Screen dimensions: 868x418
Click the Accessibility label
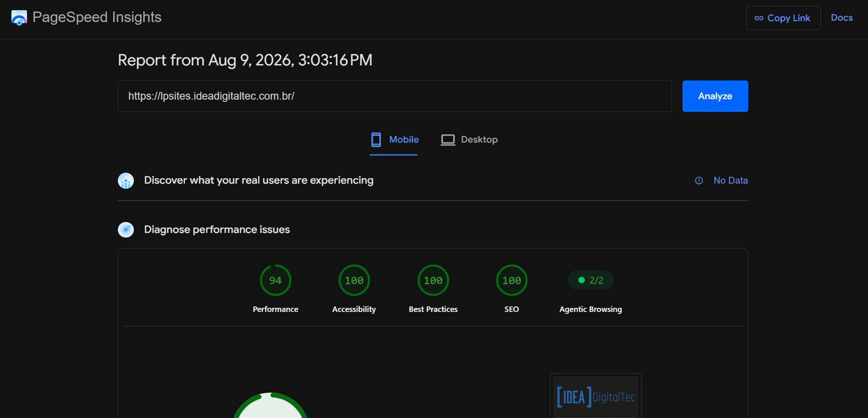pyautogui.click(x=354, y=309)
